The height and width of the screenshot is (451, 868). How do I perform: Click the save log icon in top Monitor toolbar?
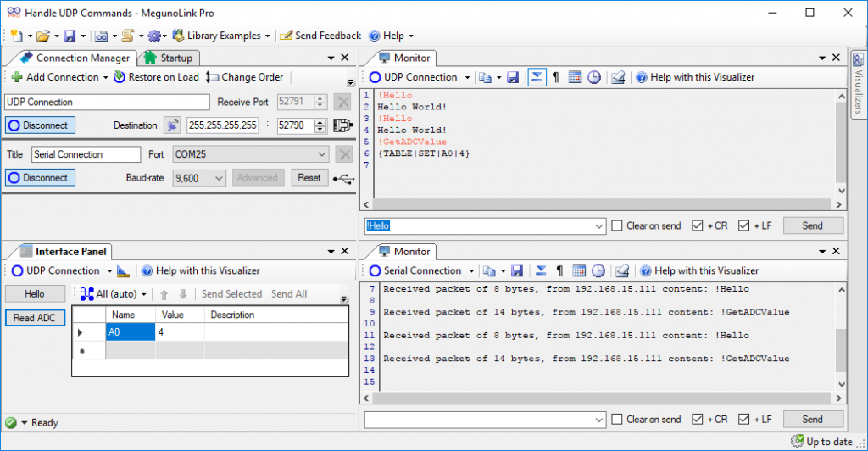click(x=513, y=77)
